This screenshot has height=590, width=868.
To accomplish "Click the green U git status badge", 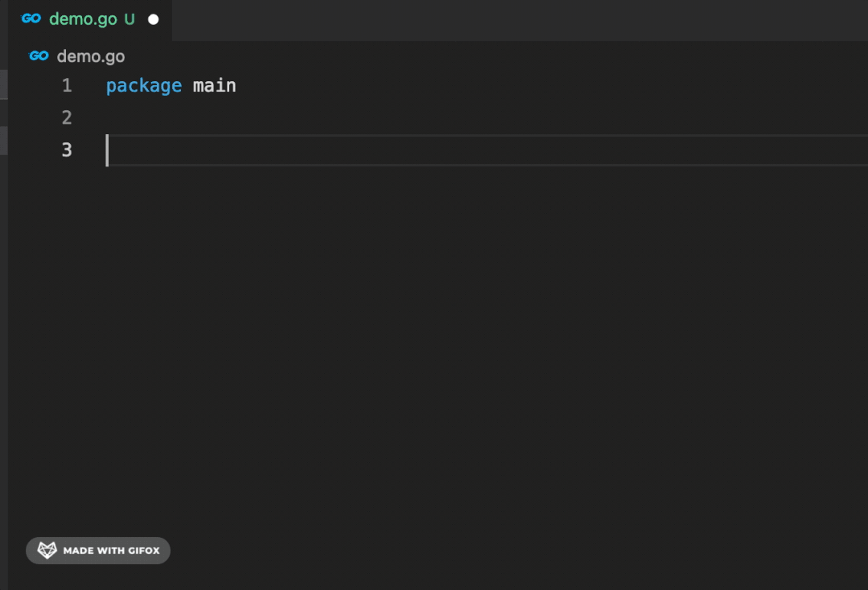I will click(130, 19).
